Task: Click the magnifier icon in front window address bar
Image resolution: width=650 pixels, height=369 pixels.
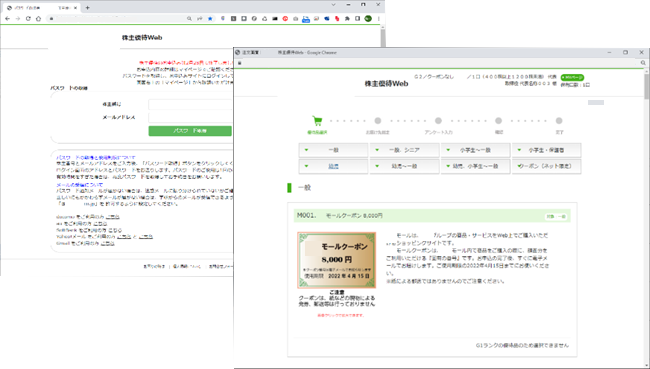Action: [x=643, y=63]
